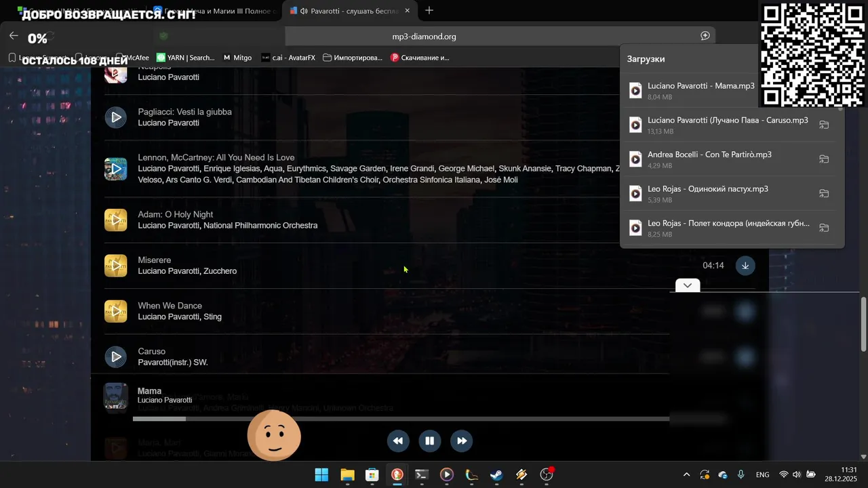Open File Explorer from taskbar
This screenshot has width=868, height=488.
pos(347,474)
